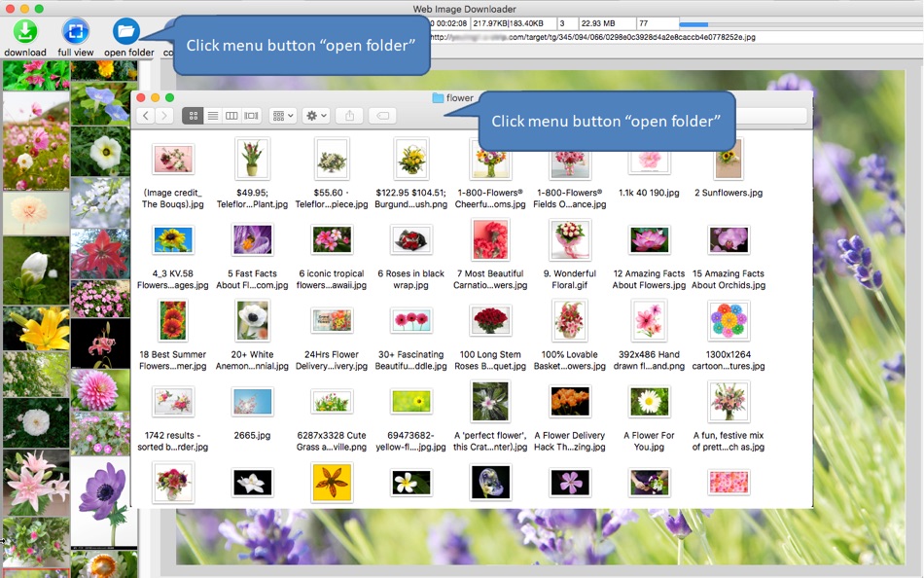The image size is (924, 578).
Task: Select the 2665.jpg file
Action: coord(252,414)
